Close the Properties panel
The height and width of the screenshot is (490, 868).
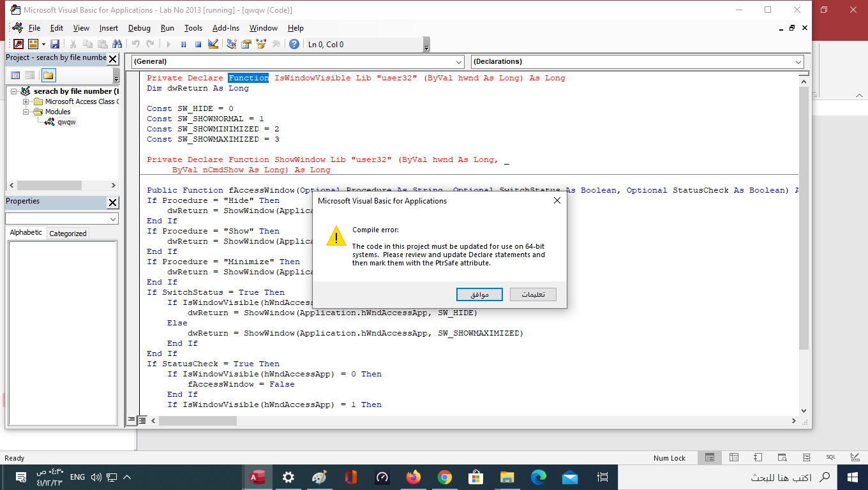tap(112, 202)
